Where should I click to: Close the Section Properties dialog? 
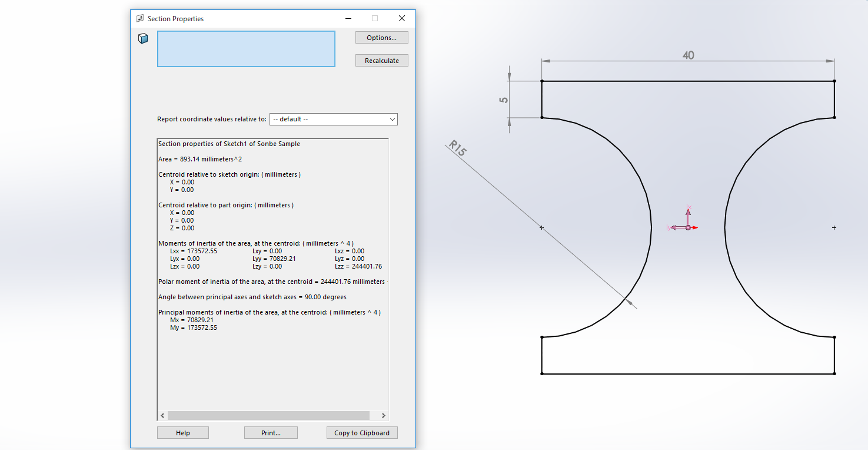pyautogui.click(x=402, y=18)
